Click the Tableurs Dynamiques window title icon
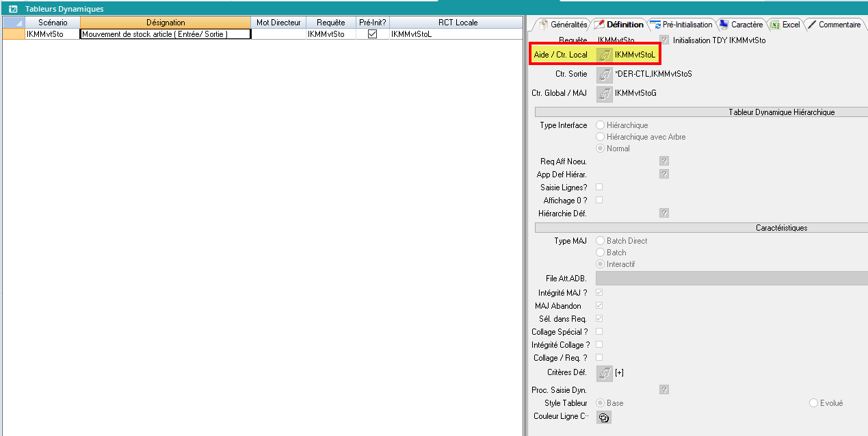The width and height of the screenshot is (868, 436). click(x=13, y=9)
